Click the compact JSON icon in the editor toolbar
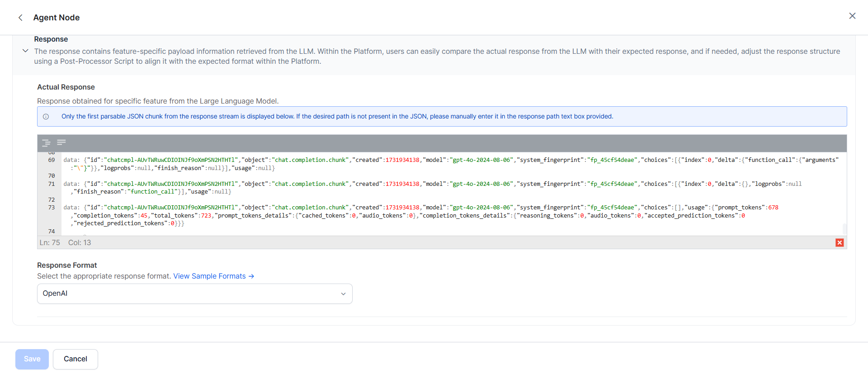Screen dimensions: 868x374 coord(61,142)
